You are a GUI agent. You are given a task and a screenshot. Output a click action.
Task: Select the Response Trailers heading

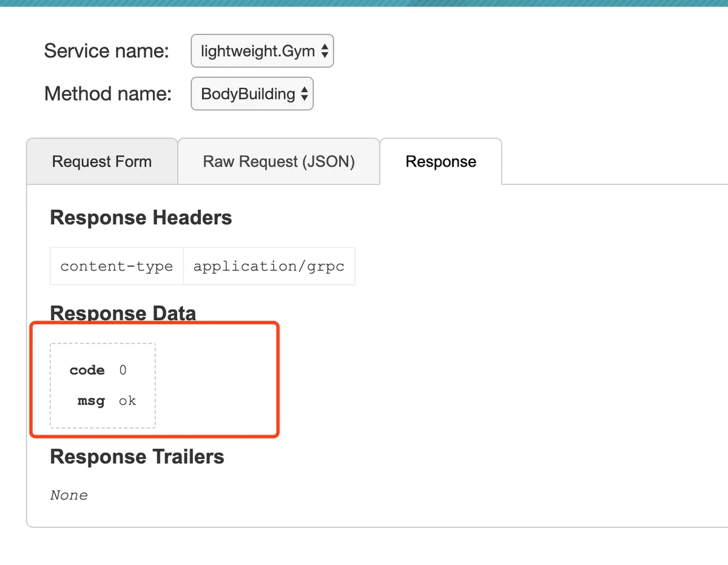137,456
